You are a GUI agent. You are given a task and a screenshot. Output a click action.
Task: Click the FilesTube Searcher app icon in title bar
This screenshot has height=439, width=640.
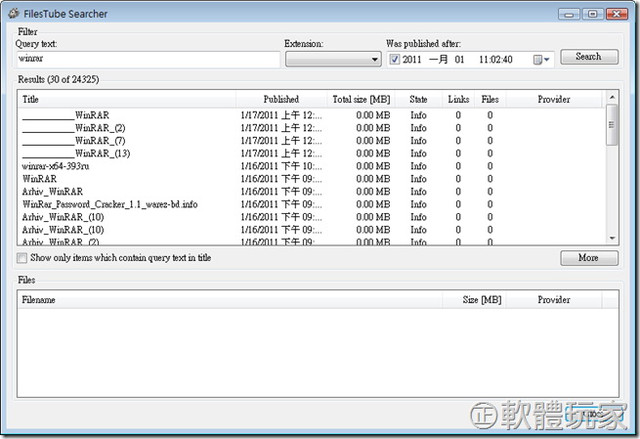(13, 13)
